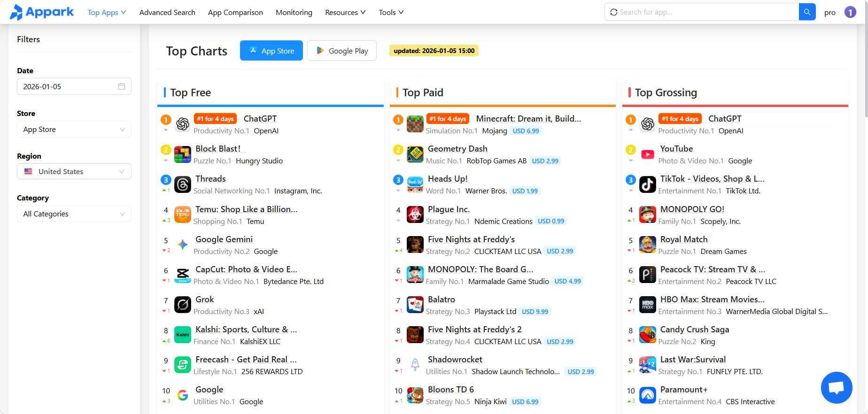The image size is (868, 414).
Task: Click the Grok app icon
Action: tap(183, 305)
